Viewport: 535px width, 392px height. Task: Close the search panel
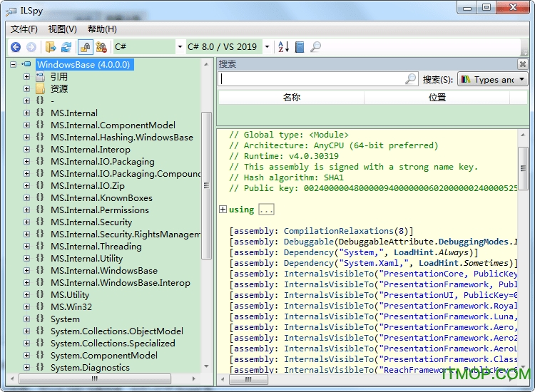click(522, 63)
